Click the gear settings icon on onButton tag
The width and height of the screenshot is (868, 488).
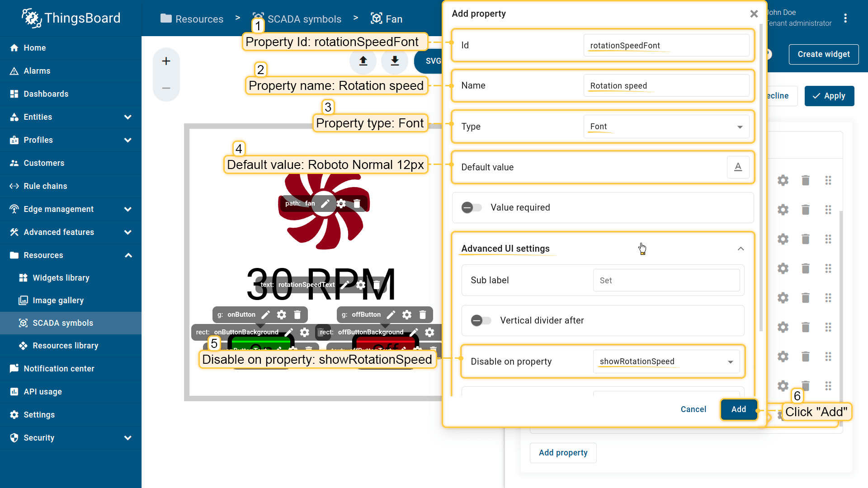282,314
